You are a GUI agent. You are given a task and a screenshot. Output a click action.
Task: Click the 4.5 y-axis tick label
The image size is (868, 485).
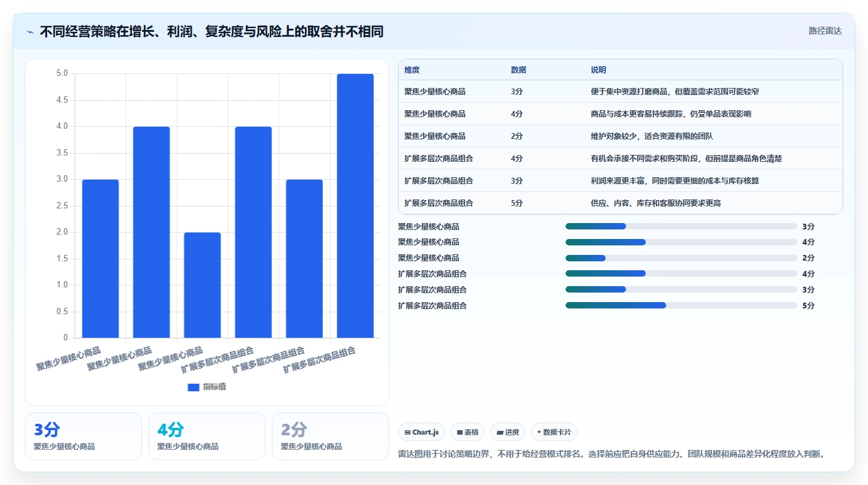point(62,100)
